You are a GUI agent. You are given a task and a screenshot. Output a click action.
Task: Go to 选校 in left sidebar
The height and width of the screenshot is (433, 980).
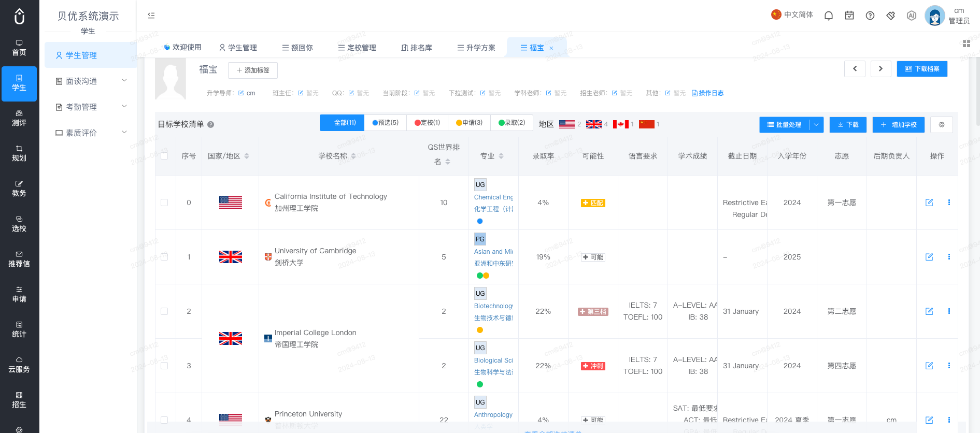coord(19,224)
